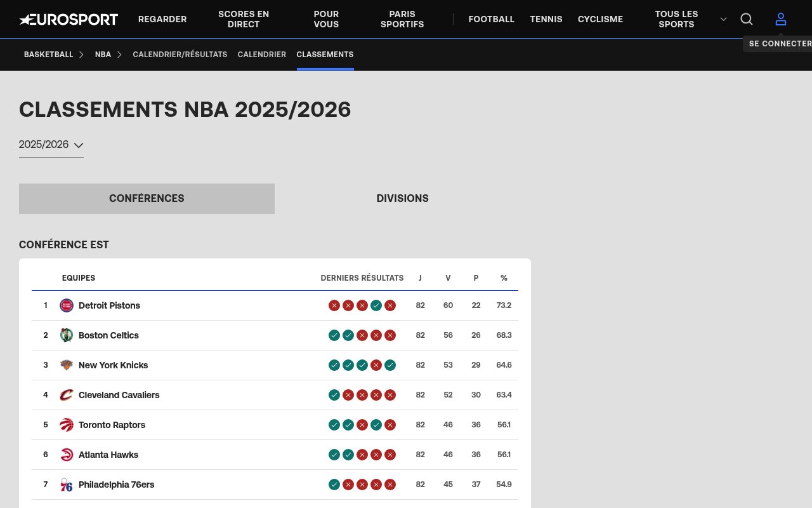Click the Equipes column header
The height and width of the screenshot is (508, 812).
click(79, 278)
